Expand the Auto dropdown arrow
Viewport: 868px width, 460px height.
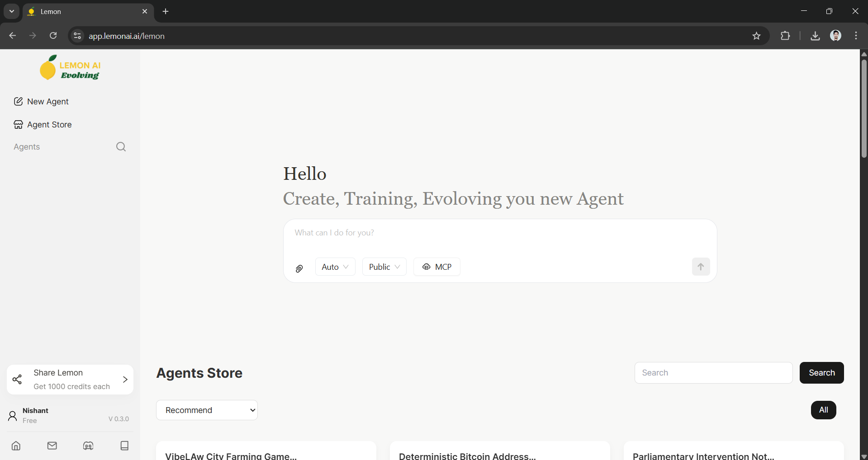346,267
